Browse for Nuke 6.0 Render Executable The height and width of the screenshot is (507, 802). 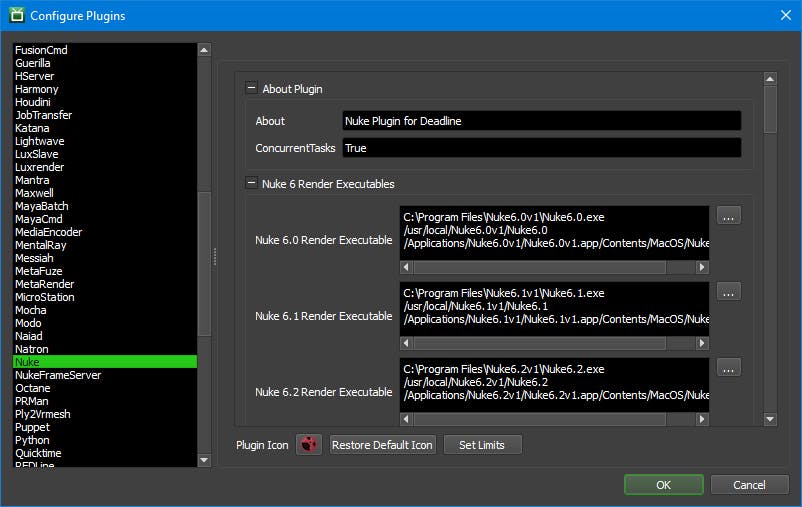(x=728, y=216)
